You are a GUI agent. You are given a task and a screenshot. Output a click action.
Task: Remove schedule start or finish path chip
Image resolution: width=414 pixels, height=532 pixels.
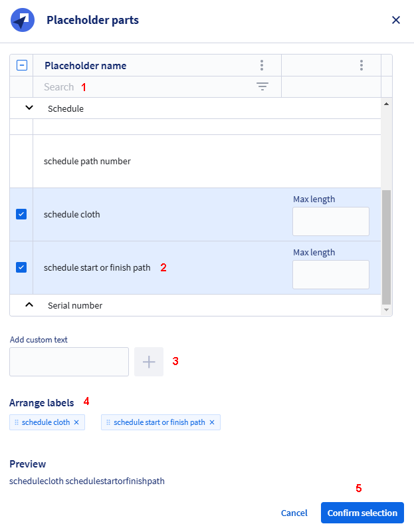click(212, 422)
